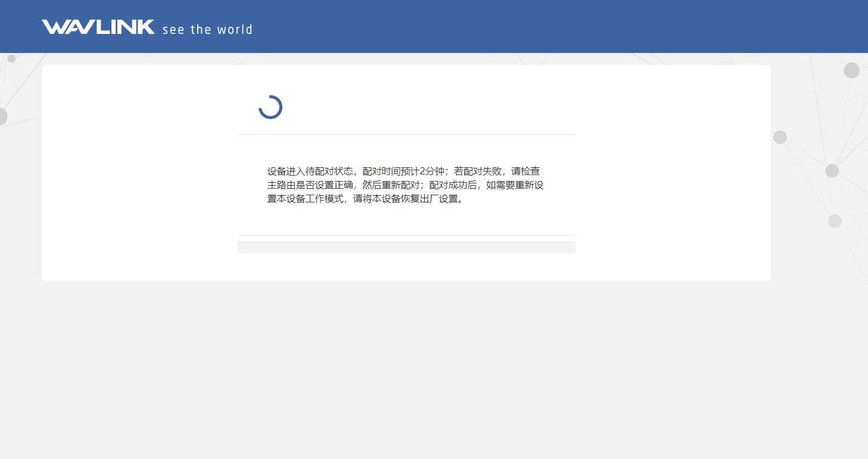
Task: Select the white pairing status card
Action: pyautogui.click(x=406, y=173)
